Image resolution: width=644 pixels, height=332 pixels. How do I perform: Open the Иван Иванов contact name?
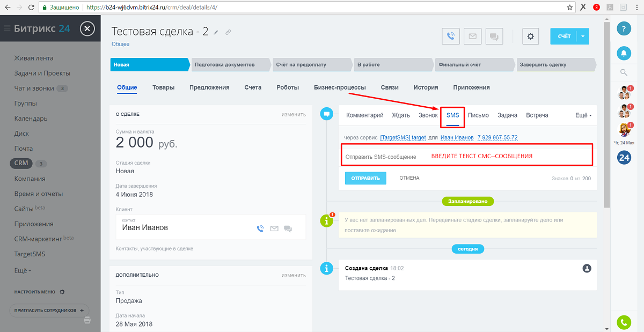(x=145, y=227)
